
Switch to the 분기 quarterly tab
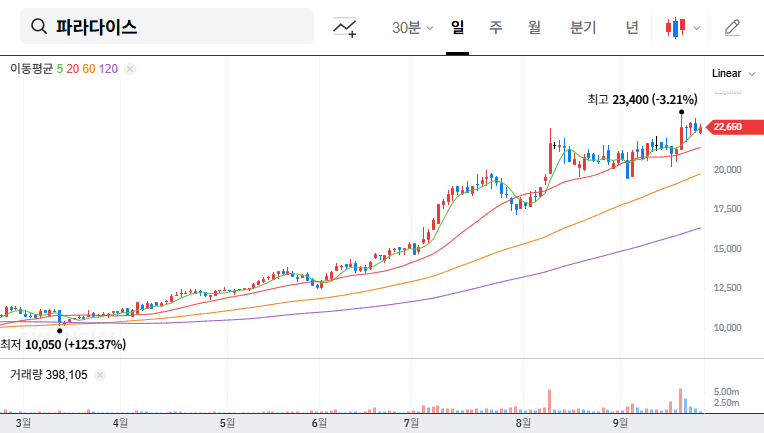pos(583,28)
